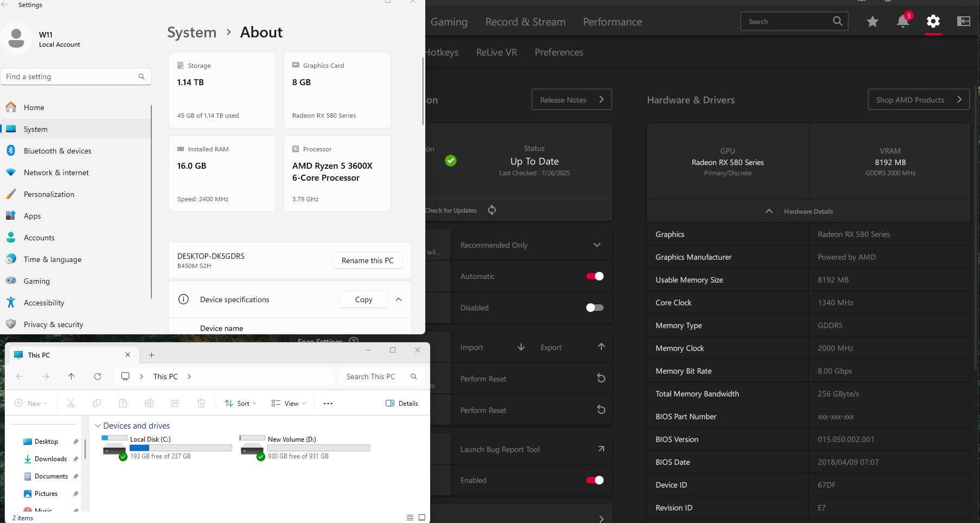Open the System breadcrumb in Settings
This screenshot has height=523, width=980.
(191, 33)
